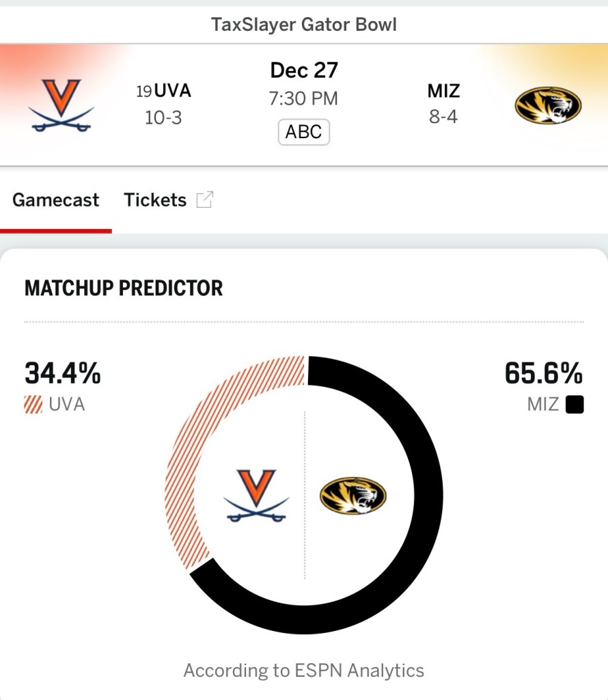Select the Gamecast tab

[56, 200]
